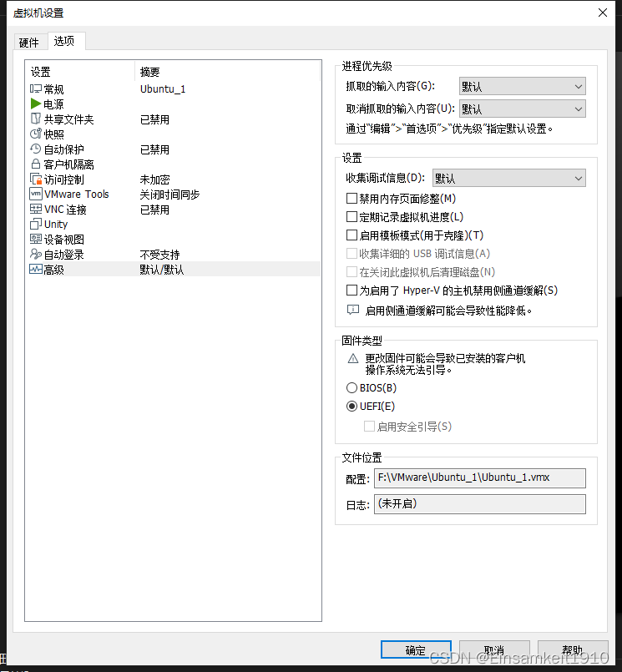Enable 启用模板模式(用于克隆)(T) checkbox
Image resolution: width=622 pixels, height=672 pixels.
click(x=351, y=235)
